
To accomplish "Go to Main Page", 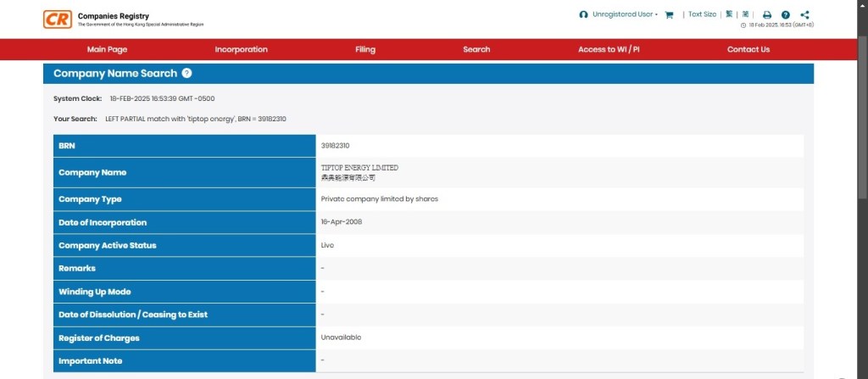I will (x=107, y=49).
